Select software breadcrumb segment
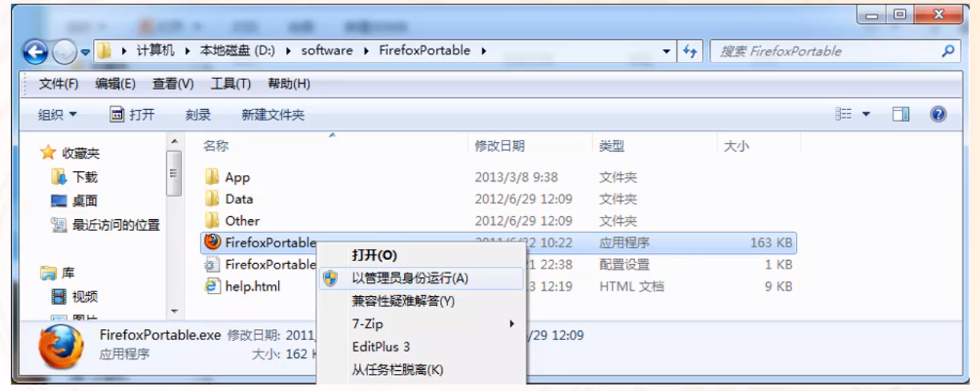This screenshot has height=391, width=980. click(x=327, y=51)
